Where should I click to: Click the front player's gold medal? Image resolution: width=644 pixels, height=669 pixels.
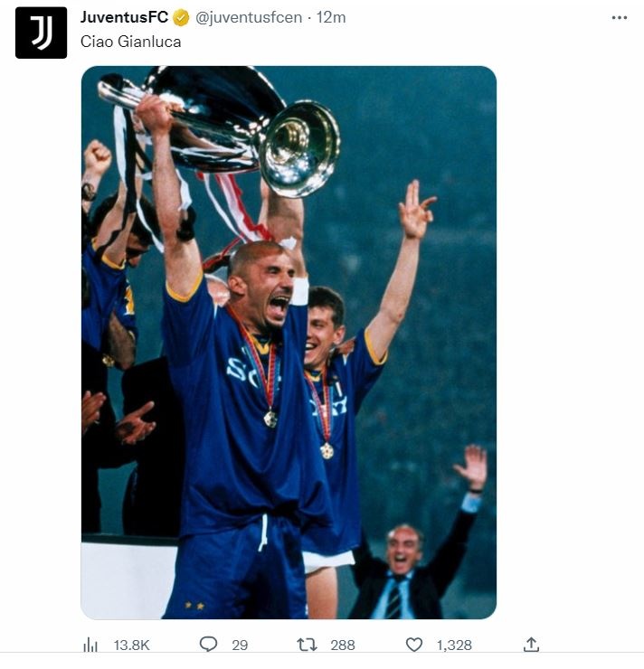pos(270,419)
